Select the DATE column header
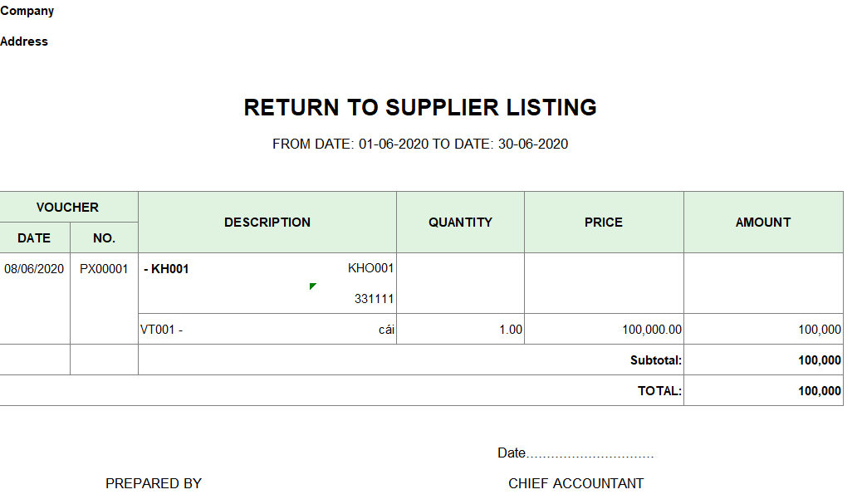Screen dimensions: 862x504 click(34, 238)
